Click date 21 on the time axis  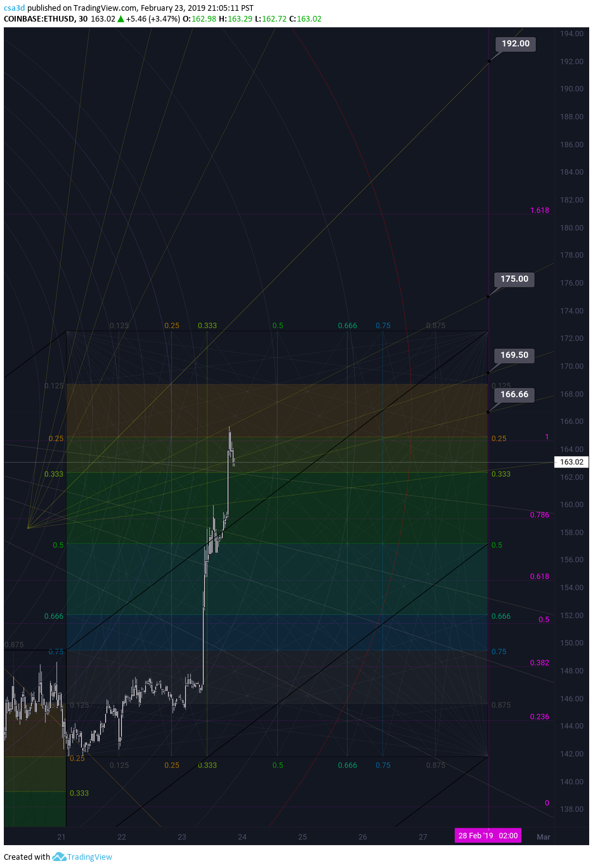click(x=62, y=837)
